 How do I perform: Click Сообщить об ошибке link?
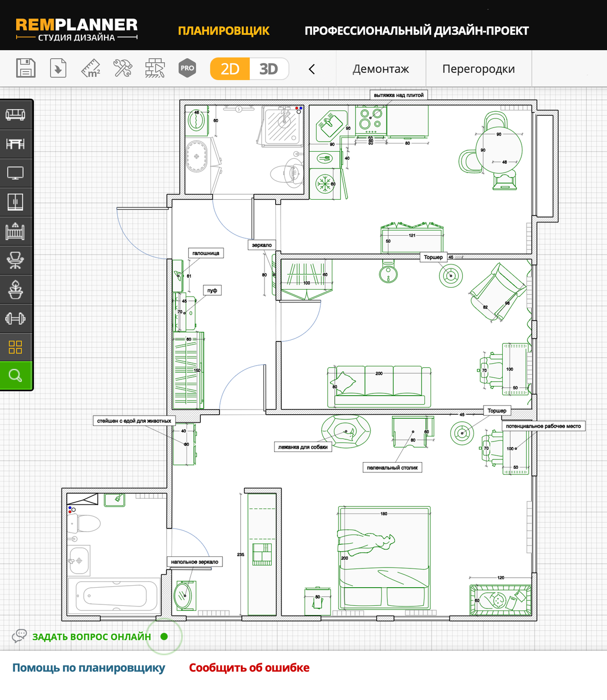tap(249, 668)
